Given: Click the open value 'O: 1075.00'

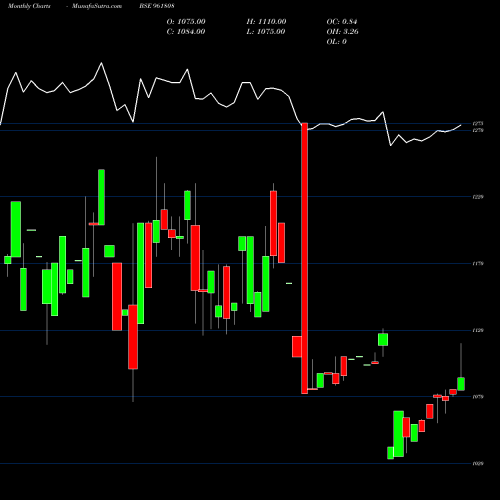Looking at the screenshot, I should (x=186, y=22).
